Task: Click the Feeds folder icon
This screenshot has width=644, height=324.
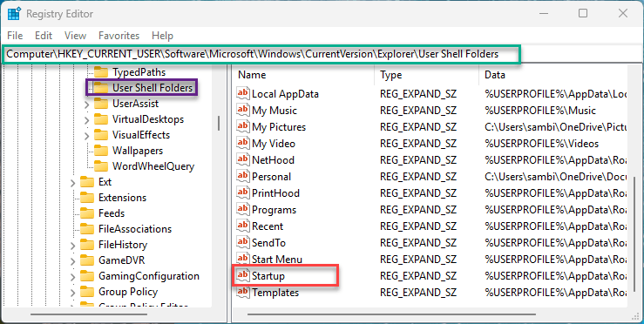Action: [87, 213]
